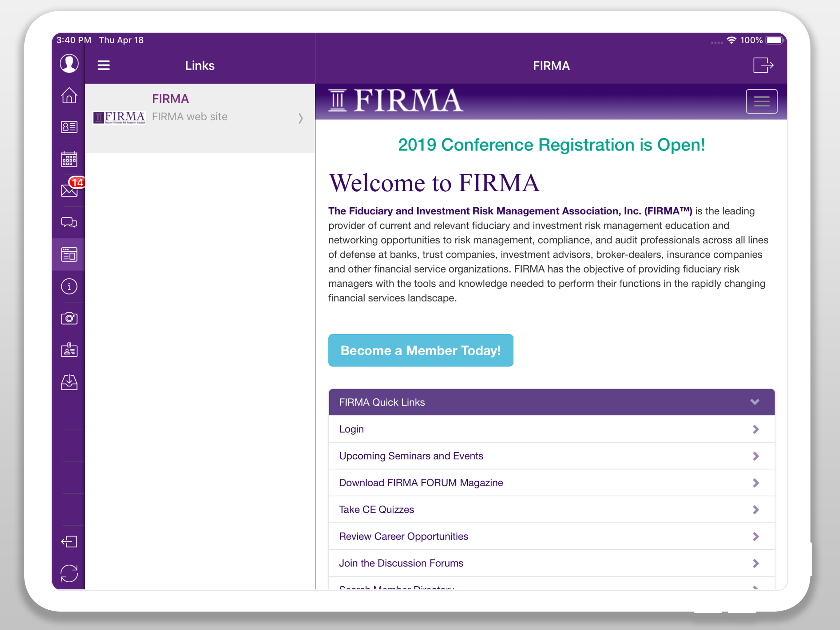Open the camera photos icon
The width and height of the screenshot is (840, 630).
click(69, 318)
